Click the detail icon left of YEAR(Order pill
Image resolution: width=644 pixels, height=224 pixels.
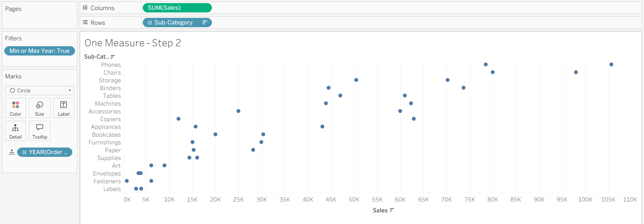12,152
